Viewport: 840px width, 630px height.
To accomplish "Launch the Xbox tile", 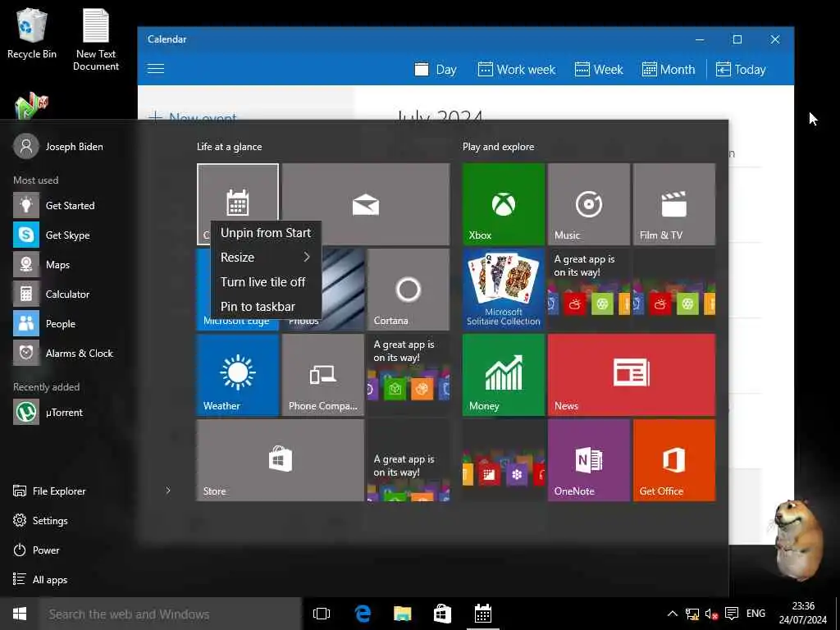I will 504,204.
